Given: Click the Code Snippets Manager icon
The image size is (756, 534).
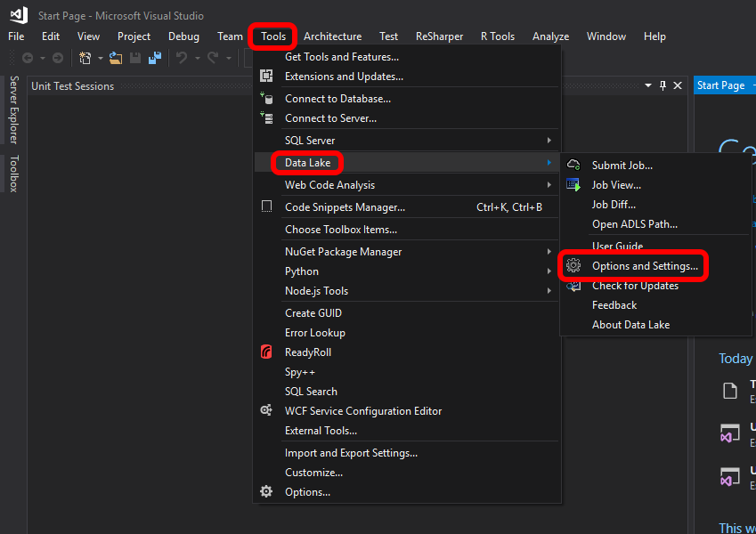Looking at the screenshot, I should (266, 206).
